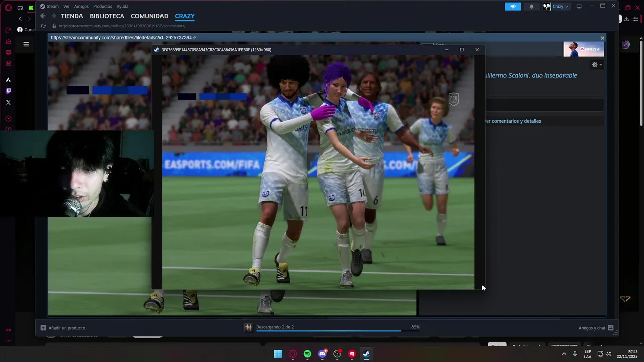Open Spotify from the taskbar

tap(307, 354)
